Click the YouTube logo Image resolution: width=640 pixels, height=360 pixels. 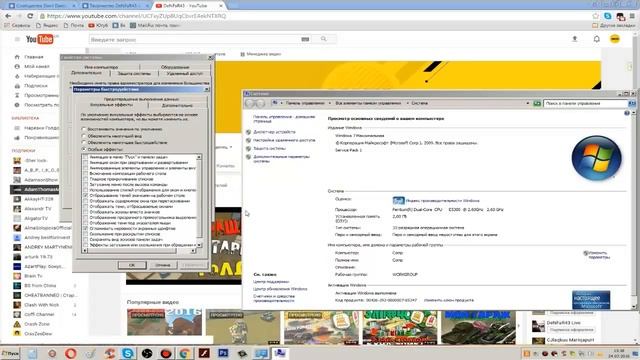(40, 39)
